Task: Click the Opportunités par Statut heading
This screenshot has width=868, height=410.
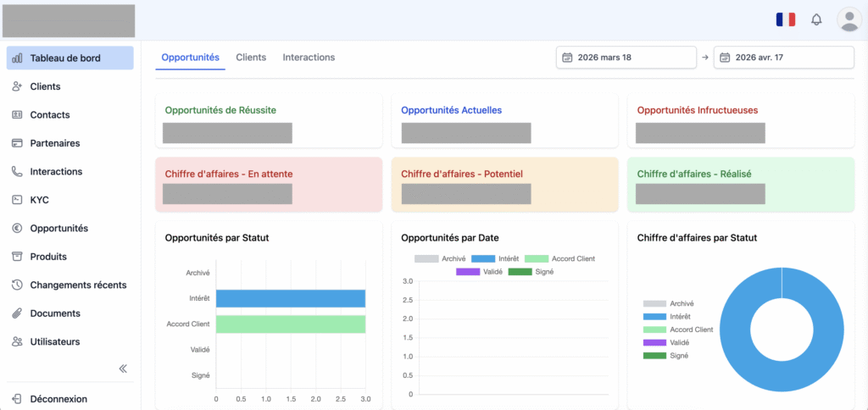Action: (x=217, y=238)
